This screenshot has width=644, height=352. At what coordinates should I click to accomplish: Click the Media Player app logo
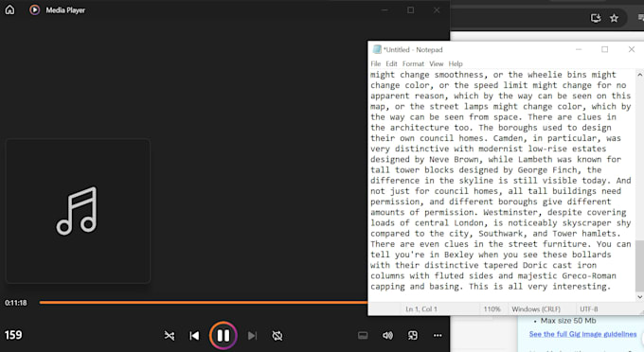[34, 9]
